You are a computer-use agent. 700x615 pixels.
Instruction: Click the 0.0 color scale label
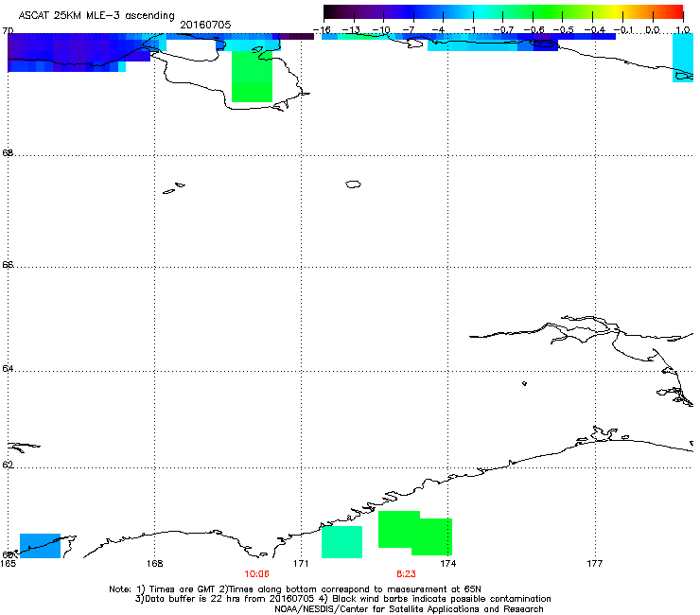click(653, 30)
